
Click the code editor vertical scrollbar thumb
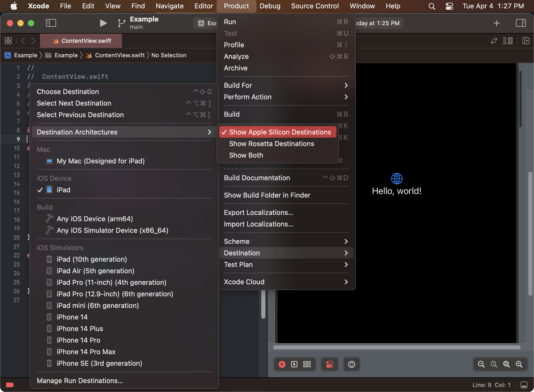pyautogui.click(x=263, y=304)
